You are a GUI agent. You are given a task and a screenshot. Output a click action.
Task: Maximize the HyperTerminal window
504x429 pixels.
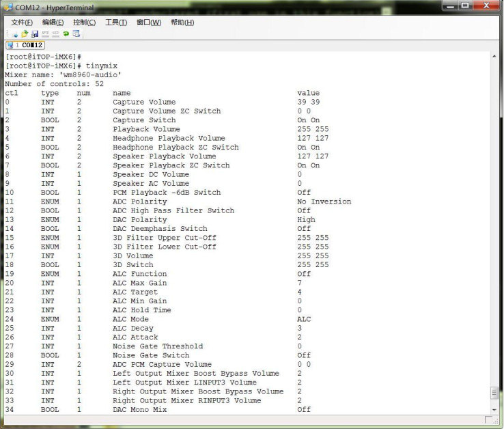click(x=465, y=5)
